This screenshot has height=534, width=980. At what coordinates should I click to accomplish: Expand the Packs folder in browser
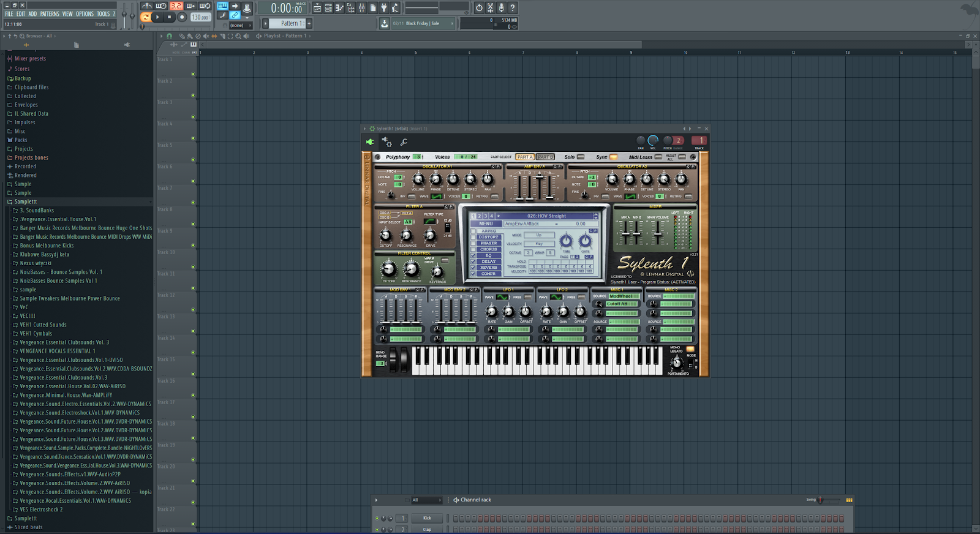click(21, 140)
